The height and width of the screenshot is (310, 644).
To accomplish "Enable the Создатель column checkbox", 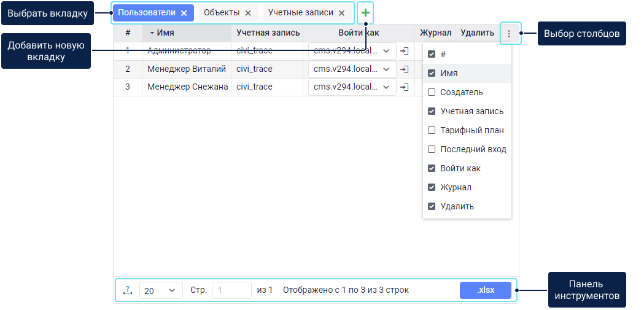I will pos(432,92).
